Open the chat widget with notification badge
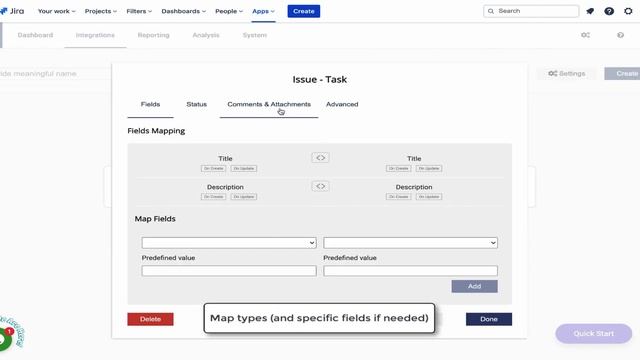Viewport: 640px width, 360px height. [x=6, y=339]
